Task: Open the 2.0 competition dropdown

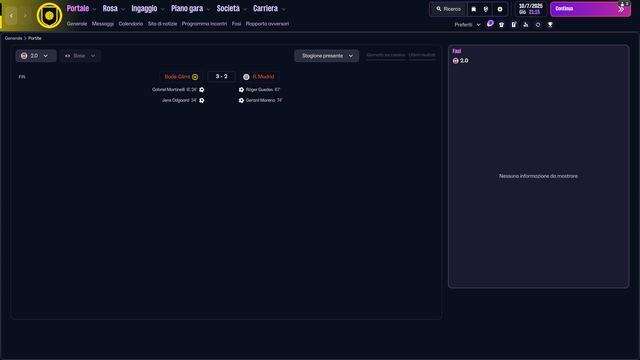Action: click(x=36, y=56)
